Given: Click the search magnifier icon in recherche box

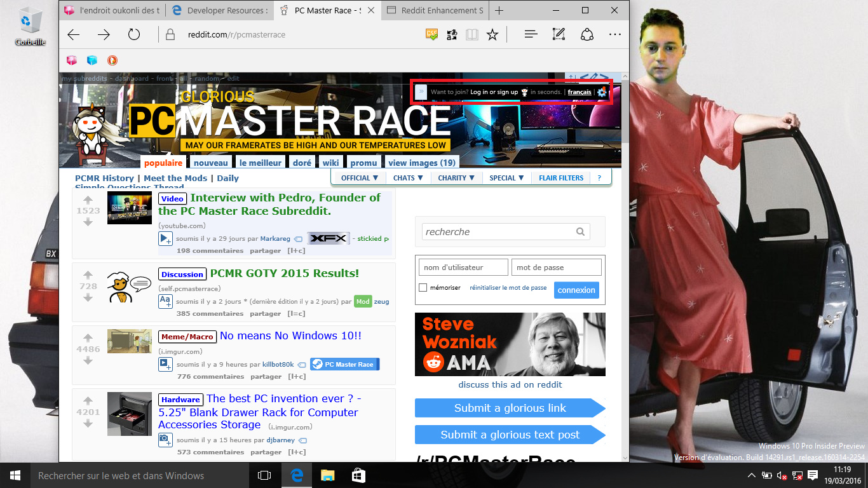Looking at the screenshot, I should [x=580, y=232].
